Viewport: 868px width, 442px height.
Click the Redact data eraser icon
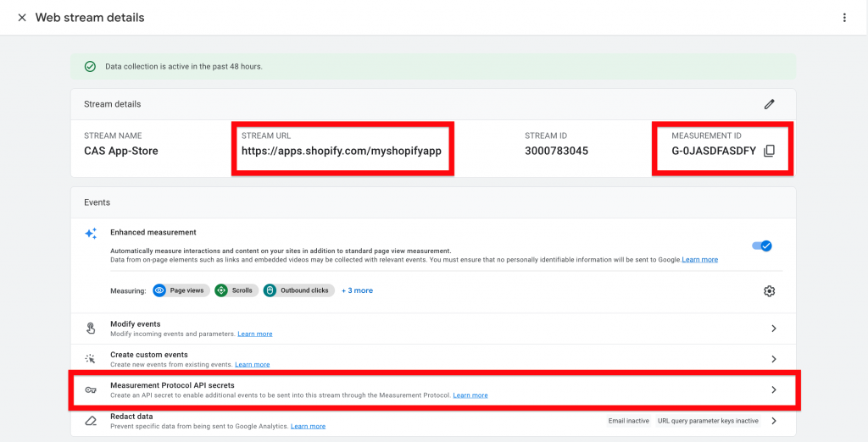click(91, 421)
